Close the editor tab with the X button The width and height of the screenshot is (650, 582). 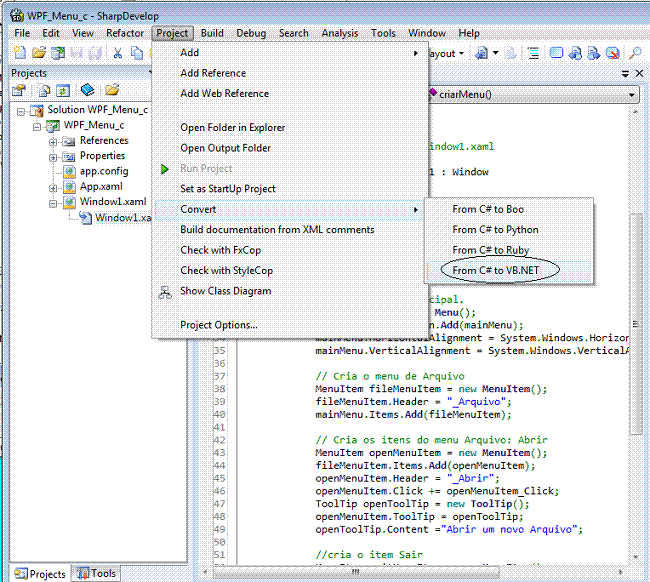[639, 74]
